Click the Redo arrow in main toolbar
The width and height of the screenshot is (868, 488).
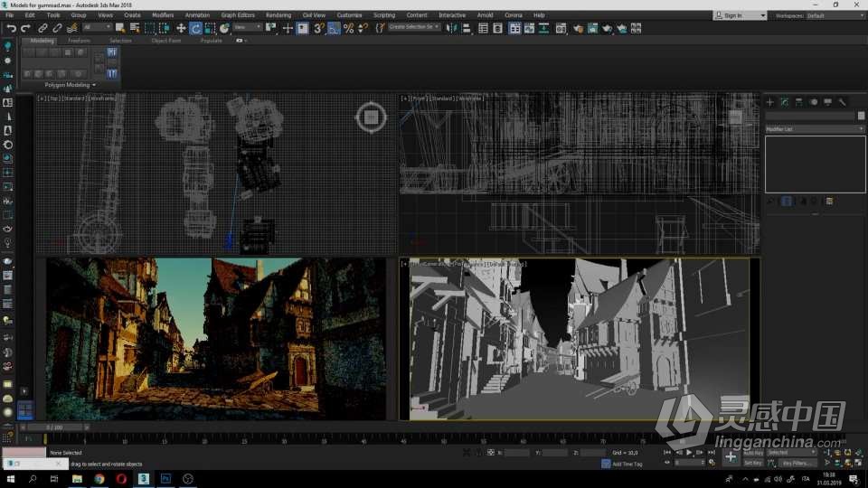click(25, 28)
